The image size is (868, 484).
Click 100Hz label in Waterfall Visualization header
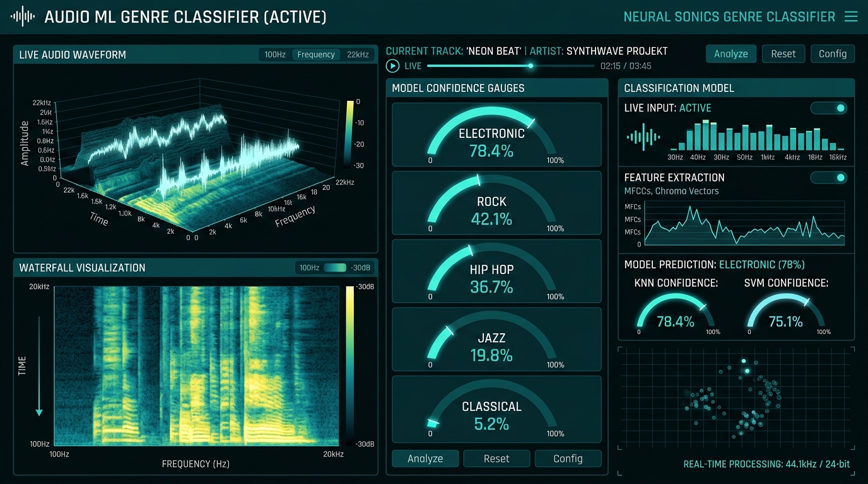coord(309,268)
